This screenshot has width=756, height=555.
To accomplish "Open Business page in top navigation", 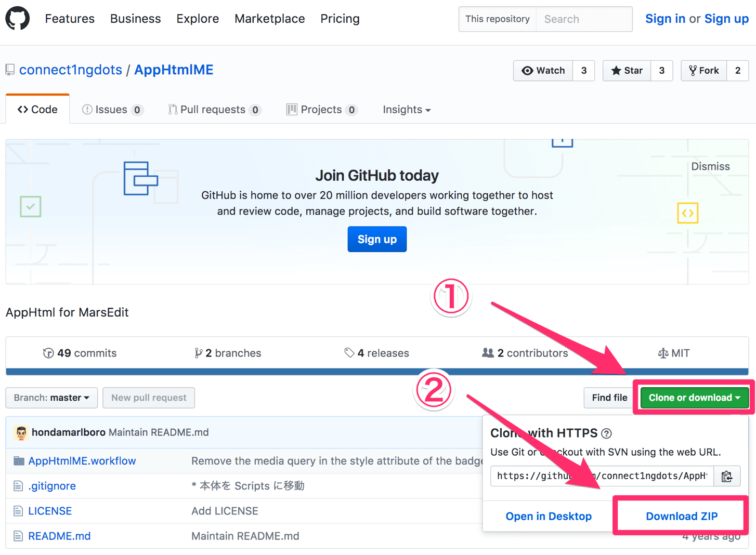I will tap(135, 19).
